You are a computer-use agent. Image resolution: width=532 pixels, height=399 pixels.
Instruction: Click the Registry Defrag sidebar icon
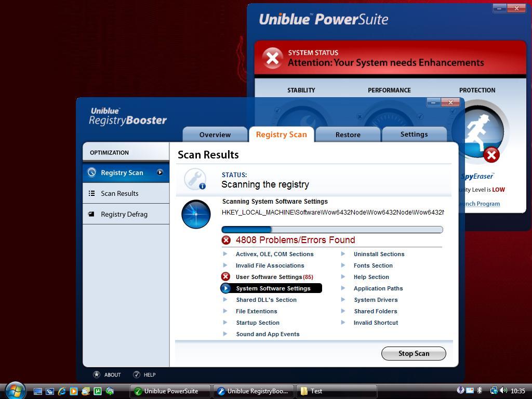tap(91, 214)
